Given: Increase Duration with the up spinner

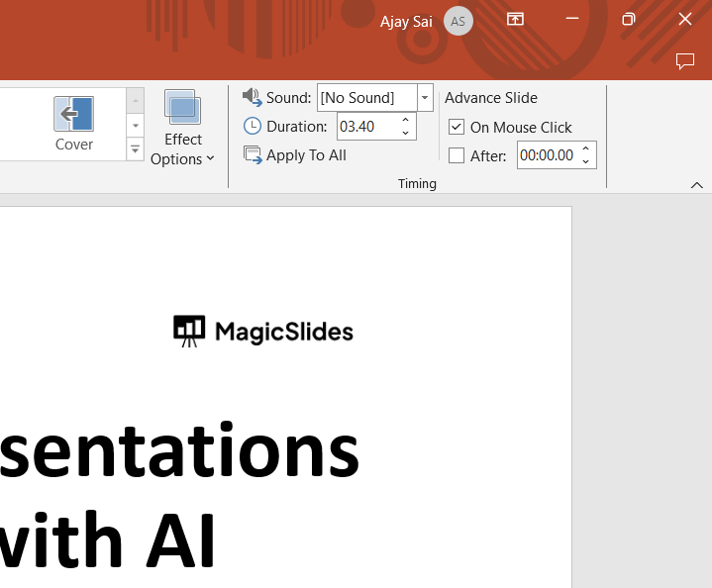Looking at the screenshot, I should (405, 121).
